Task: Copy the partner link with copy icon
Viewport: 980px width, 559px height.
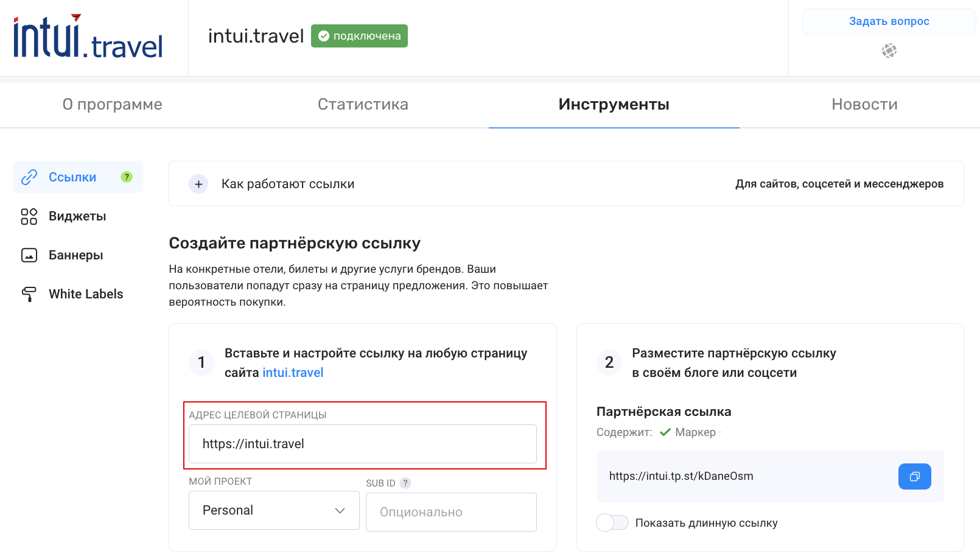Action: (914, 476)
